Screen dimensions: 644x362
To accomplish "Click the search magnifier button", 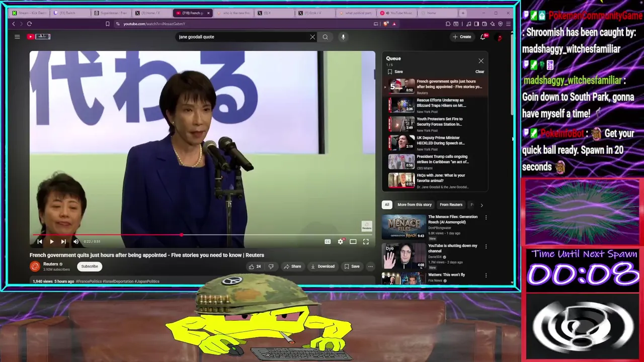I will point(326,37).
